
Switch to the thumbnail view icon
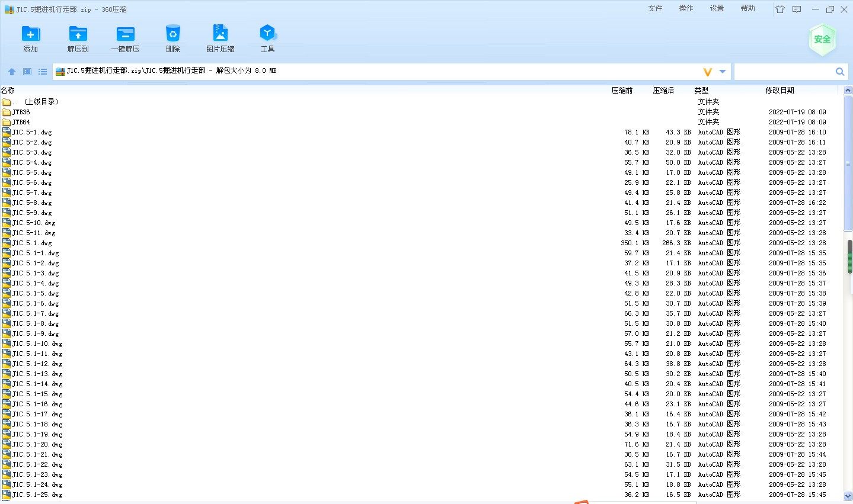27,72
